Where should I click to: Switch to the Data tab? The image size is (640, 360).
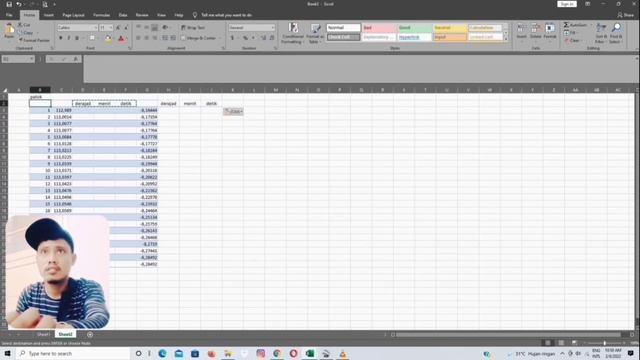(x=123, y=15)
